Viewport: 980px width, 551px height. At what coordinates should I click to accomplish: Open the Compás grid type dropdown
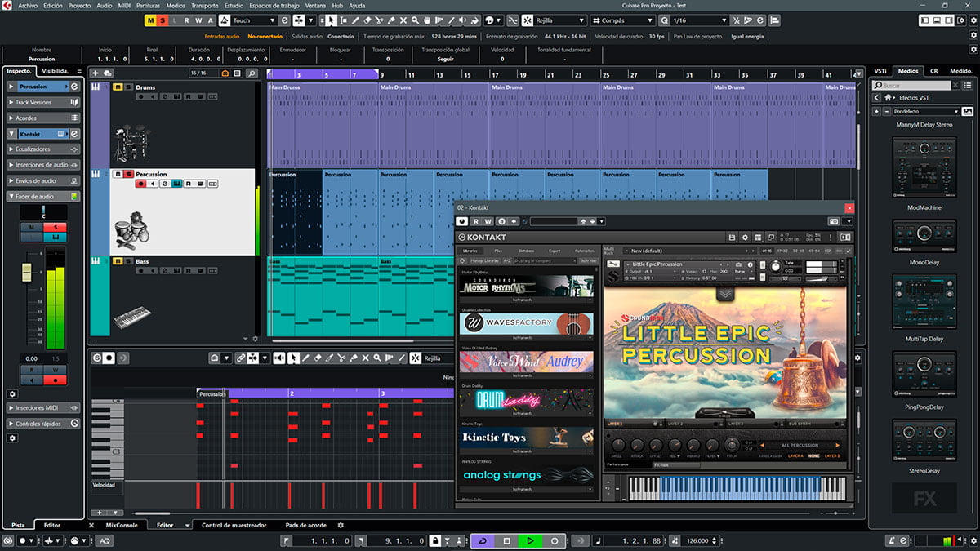pos(622,20)
